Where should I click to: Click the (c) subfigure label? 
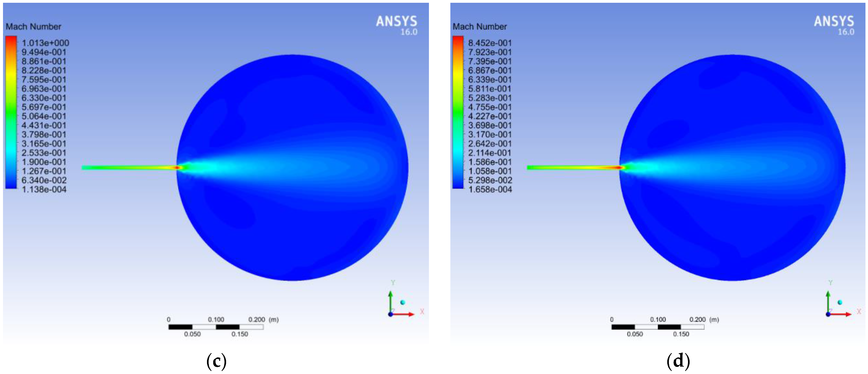click(x=216, y=361)
